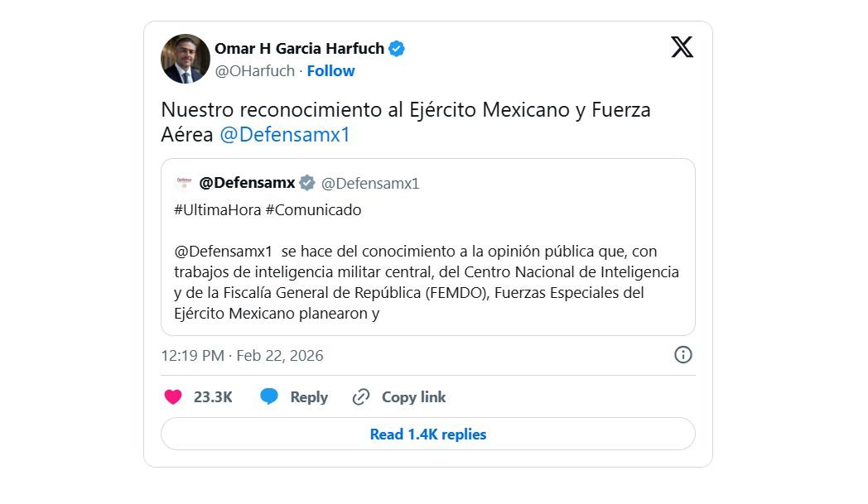Screen dimensions: 868x504
Task: Open the tweet info circle icon
Action: 683,355
